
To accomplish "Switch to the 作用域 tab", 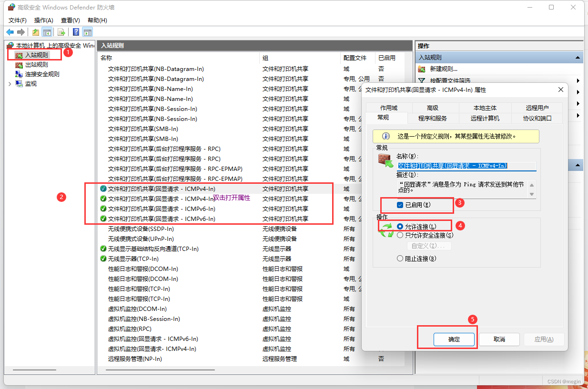I will (389, 108).
